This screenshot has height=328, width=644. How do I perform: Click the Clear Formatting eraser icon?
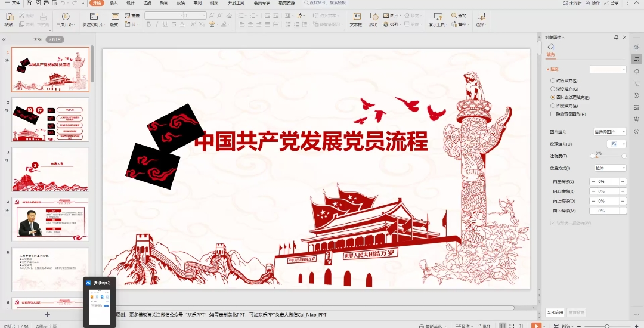pos(229,15)
